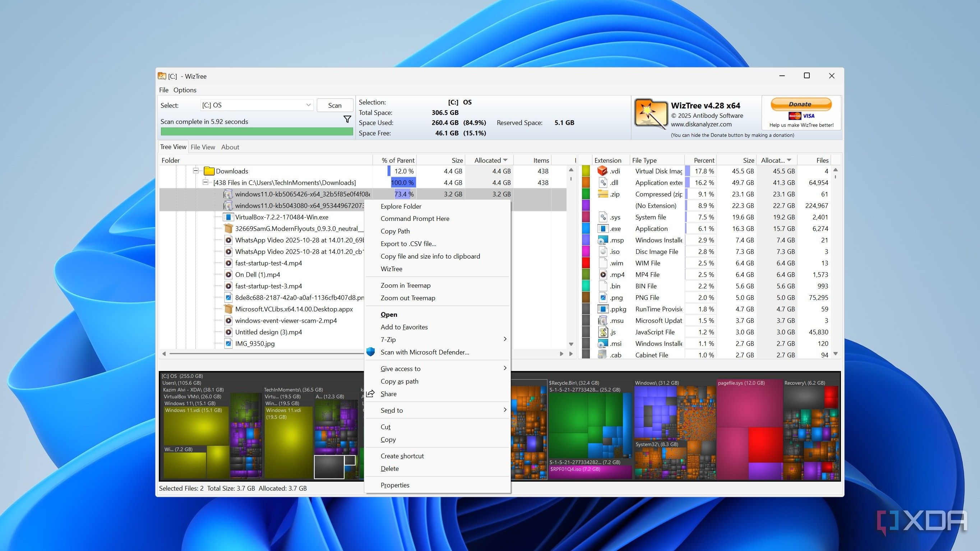Click the kb5065426 update file icon

[228, 194]
